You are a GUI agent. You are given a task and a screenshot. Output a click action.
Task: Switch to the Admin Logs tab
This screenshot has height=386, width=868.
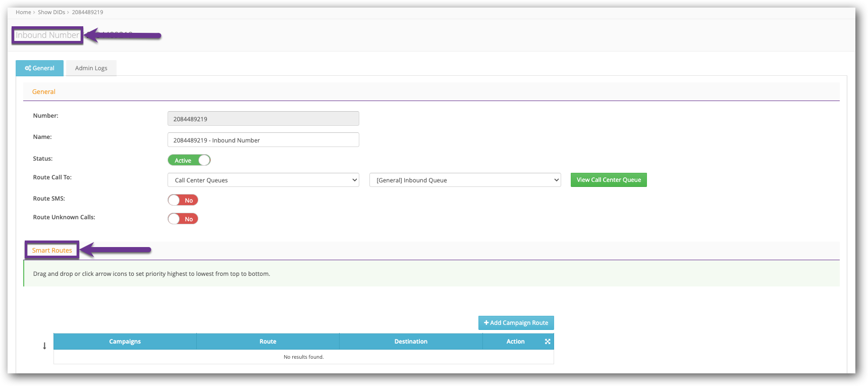(x=91, y=68)
